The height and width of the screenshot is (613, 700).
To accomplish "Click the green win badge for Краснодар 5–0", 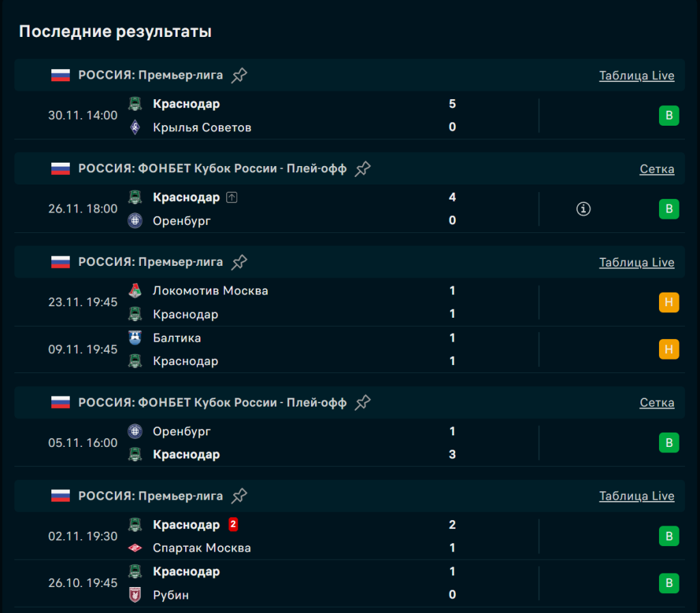I will [x=669, y=115].
